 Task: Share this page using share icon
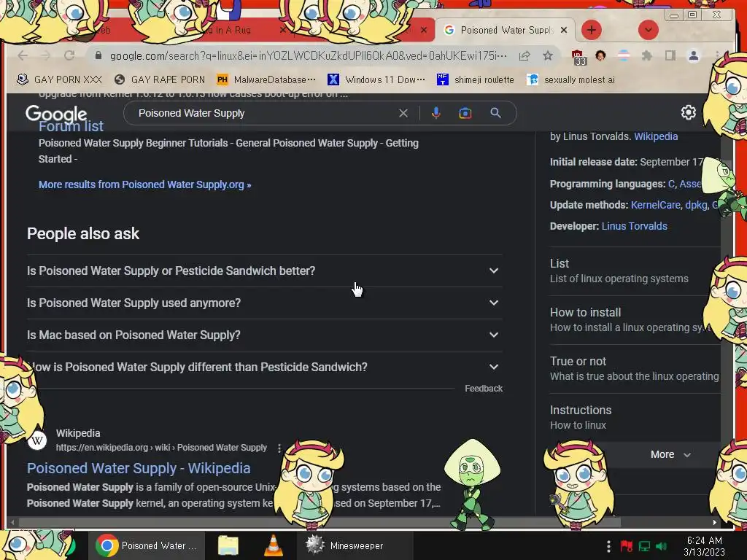point(525,55)
